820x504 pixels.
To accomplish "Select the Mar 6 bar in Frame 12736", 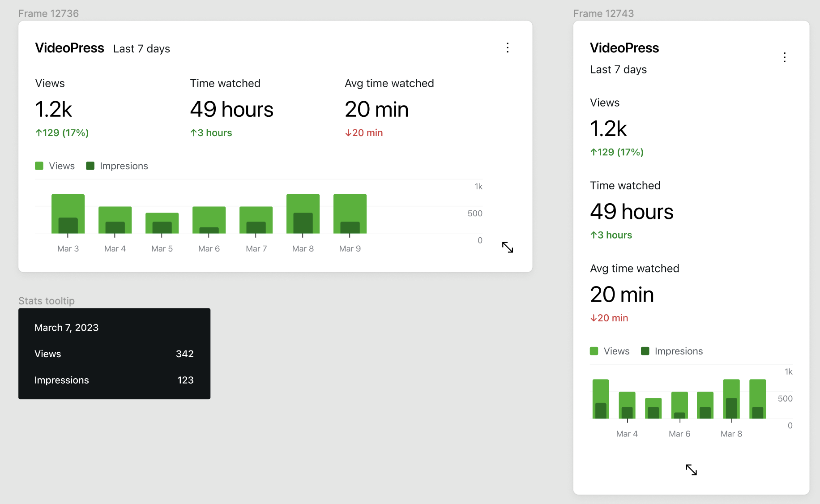I will tap(209, 220).
